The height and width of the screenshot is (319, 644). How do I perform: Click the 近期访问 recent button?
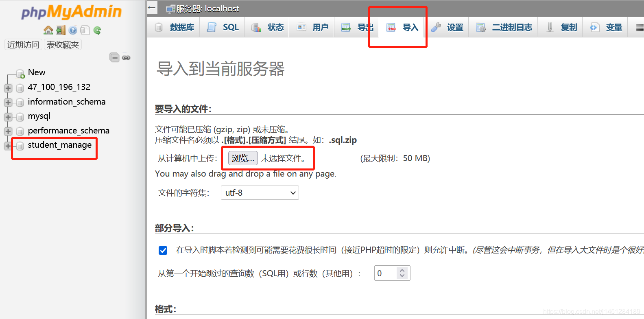point(23,45)
